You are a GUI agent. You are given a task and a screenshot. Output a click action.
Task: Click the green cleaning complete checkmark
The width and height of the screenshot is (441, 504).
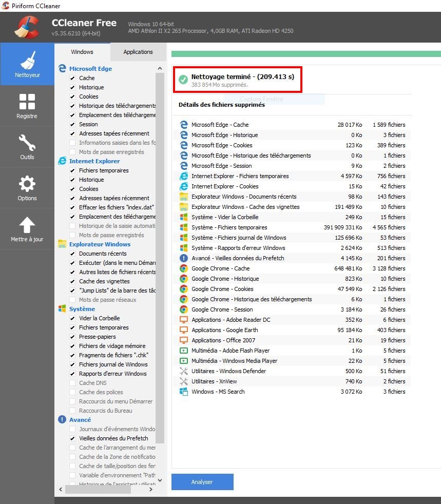tap(183, 80)
